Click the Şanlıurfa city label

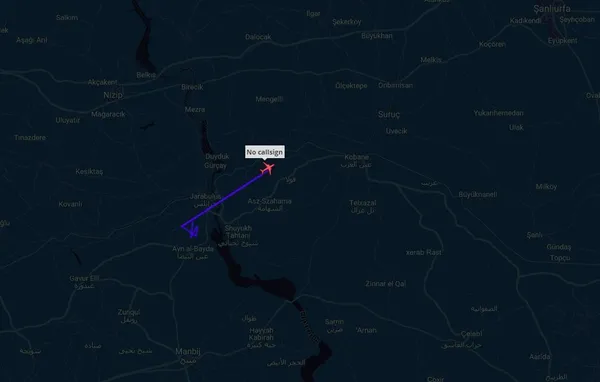click(x=552, y=8)
